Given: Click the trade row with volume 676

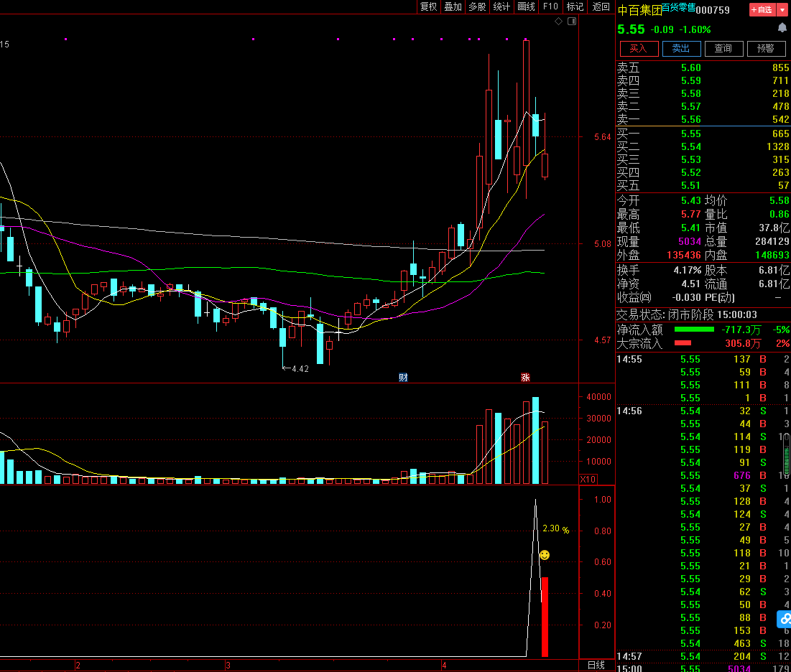Looking at the screenshot, I should click(703, 475).
